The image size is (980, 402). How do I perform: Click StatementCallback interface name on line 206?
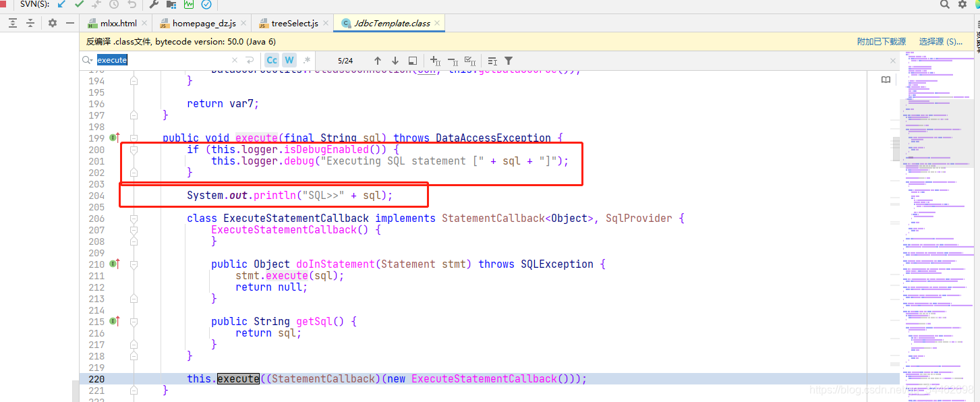click(x=492, y=219)
